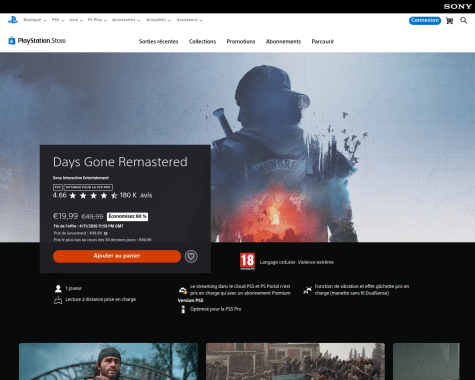Click the Connexion sign-in button
The width and height of the screenshot is (475, 380).
425,20
